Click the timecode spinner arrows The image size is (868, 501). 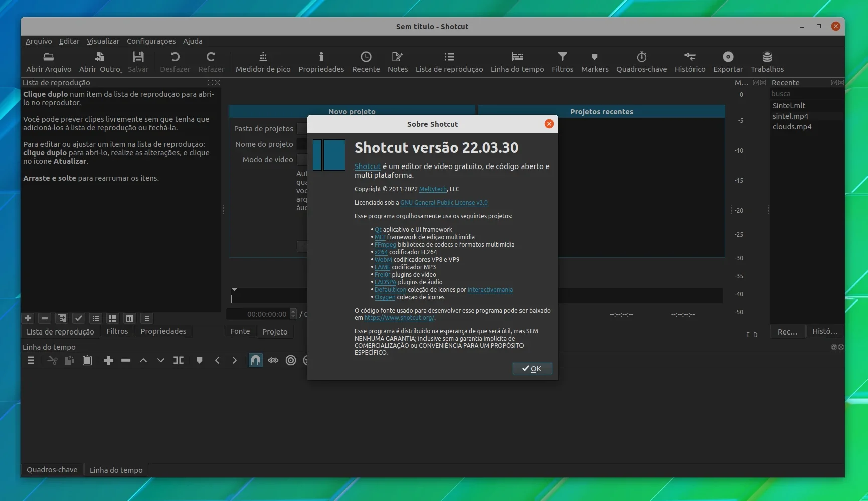tap(294, 314)
